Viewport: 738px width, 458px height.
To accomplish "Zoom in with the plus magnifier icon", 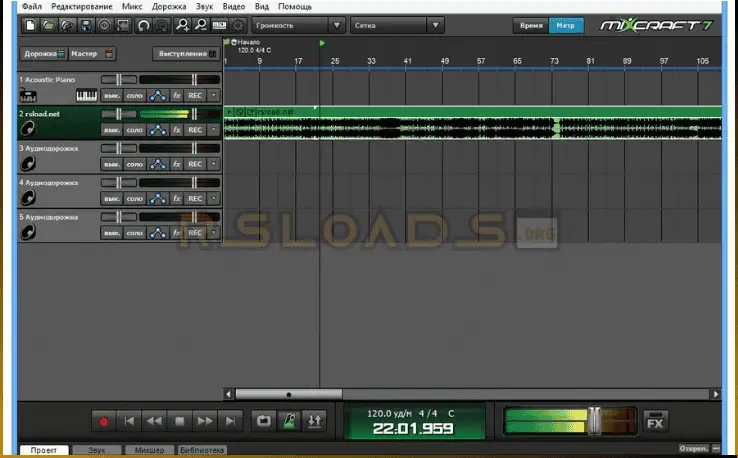I will click(x=182, y=24).
